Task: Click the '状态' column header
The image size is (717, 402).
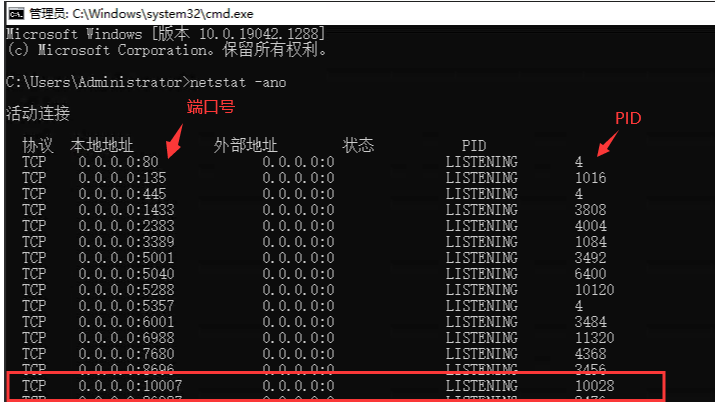Action: click(x=358, y=145)
